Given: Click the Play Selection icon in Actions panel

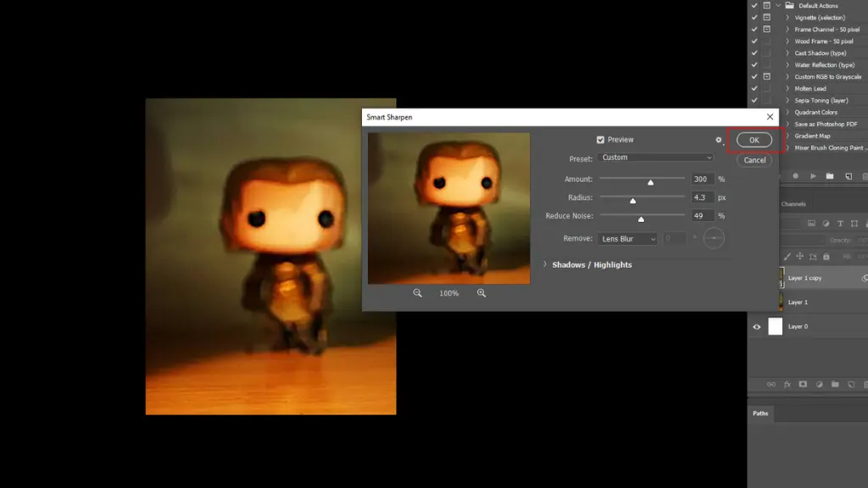Looking at the screenshot, I should [x=813, y=176].
